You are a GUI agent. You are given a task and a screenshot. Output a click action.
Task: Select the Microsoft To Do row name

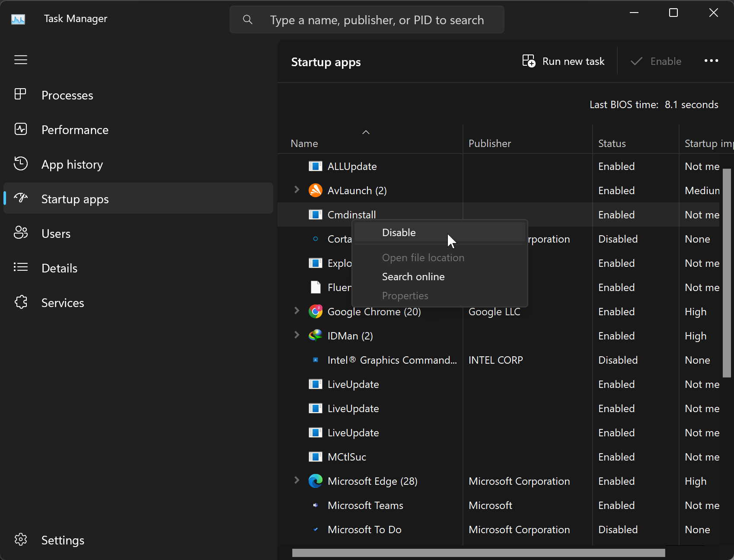pos(364,529)
